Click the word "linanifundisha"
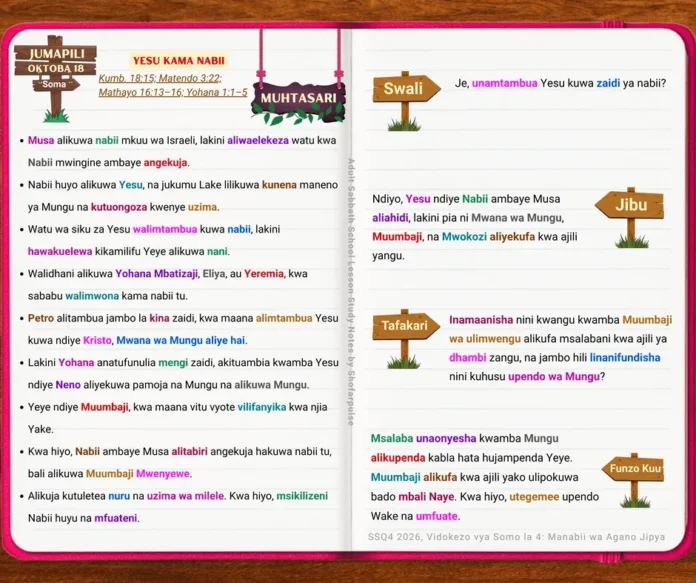Image resolution: width=696 pixels, height=583 pixels. (x=625, y=357)
